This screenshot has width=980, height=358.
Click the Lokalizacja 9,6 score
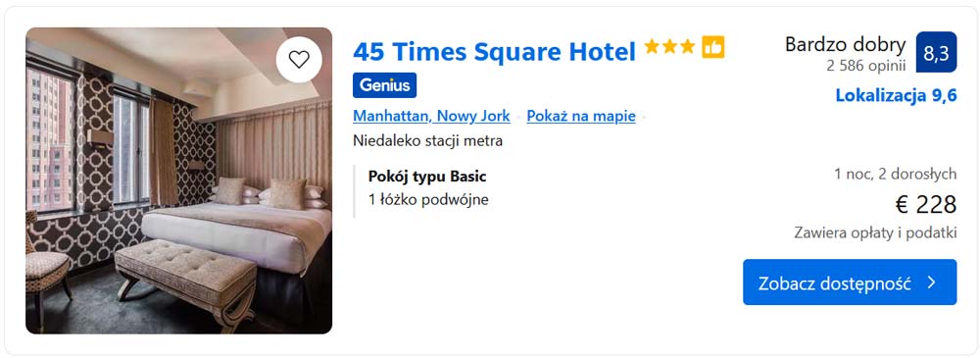point(897,96)
